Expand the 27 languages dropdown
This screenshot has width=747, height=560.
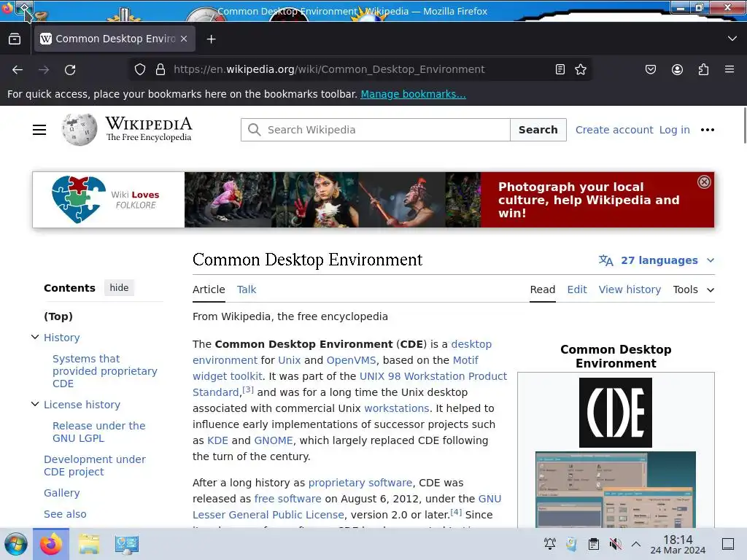pos(657,260)
